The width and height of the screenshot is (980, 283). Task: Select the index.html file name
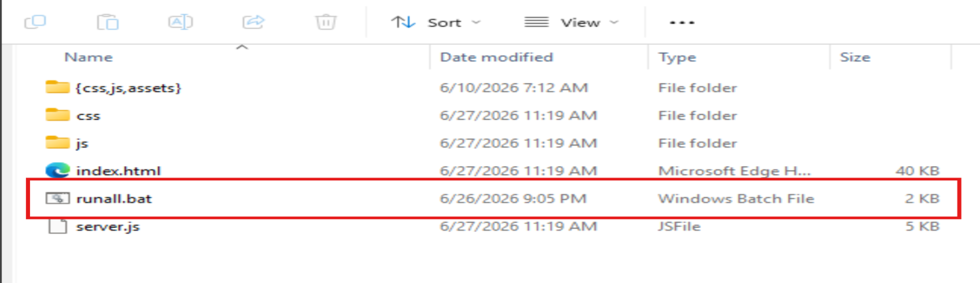point(118,171)
